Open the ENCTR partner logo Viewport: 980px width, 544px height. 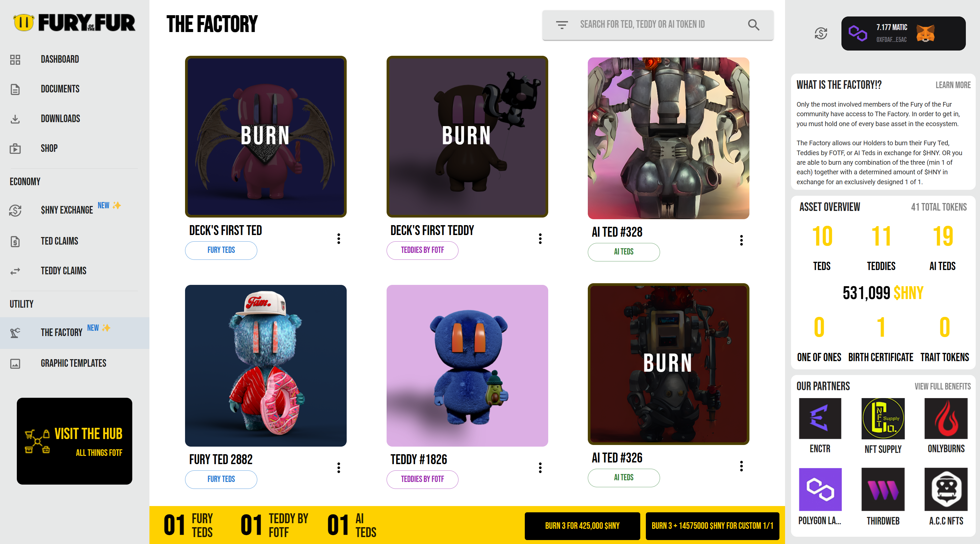[x=820, y=418]
